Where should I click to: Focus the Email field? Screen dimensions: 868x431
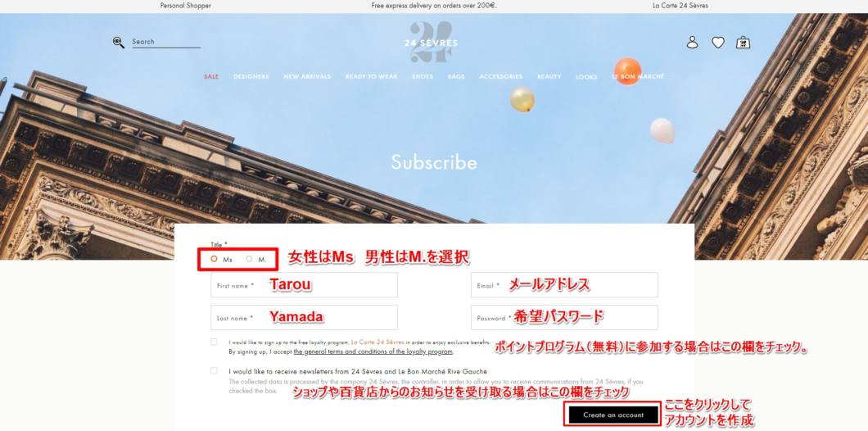(564, 285)
